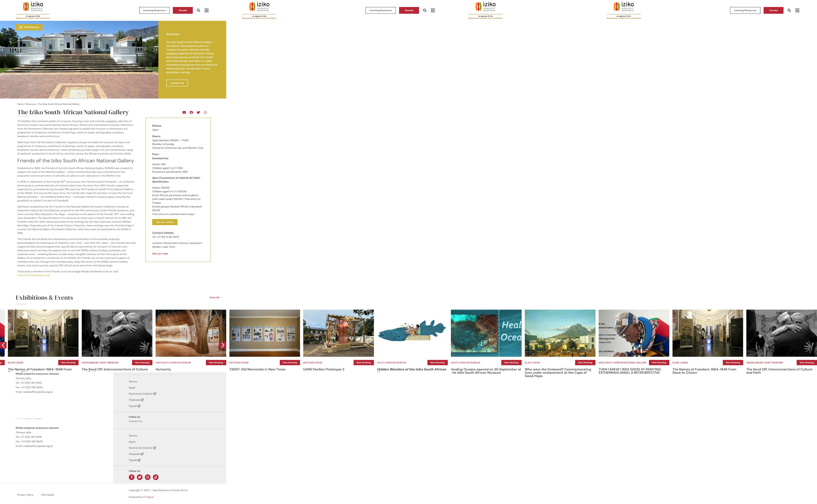Open Humanity exhibition thumbnail

point(190,333)
